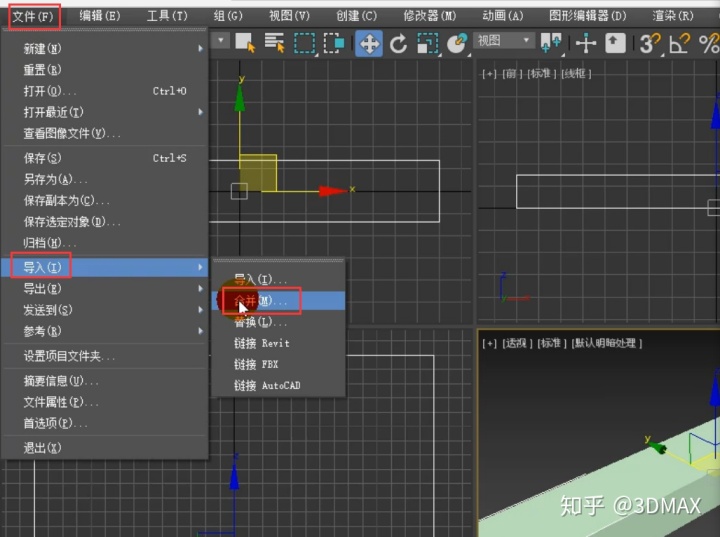
Task: Open Select by Name list tool
Action: 275,43
